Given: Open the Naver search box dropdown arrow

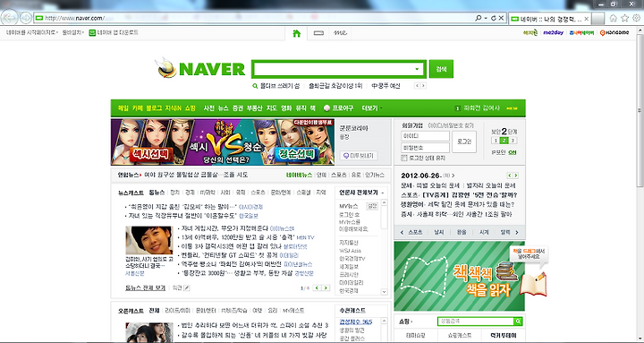Looking at the screenshot, I should click(418, 69).
